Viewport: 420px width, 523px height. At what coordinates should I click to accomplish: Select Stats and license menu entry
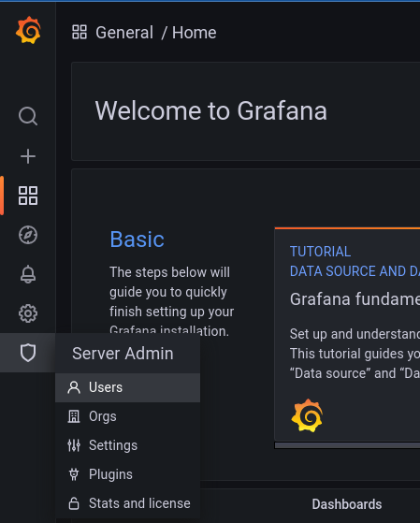[x=128, y=503]
